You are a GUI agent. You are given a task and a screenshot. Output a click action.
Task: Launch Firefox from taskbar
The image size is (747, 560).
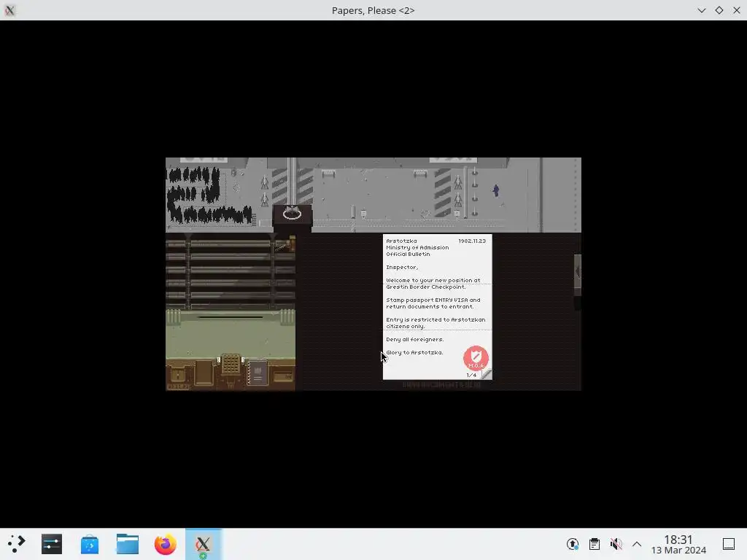166,544
